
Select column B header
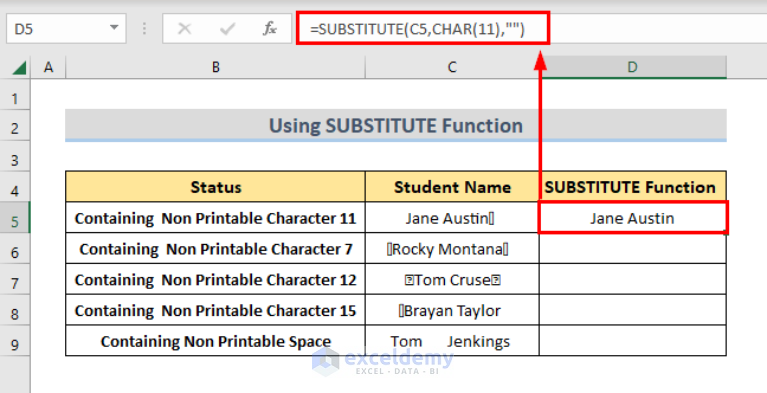tap(215, 68)
